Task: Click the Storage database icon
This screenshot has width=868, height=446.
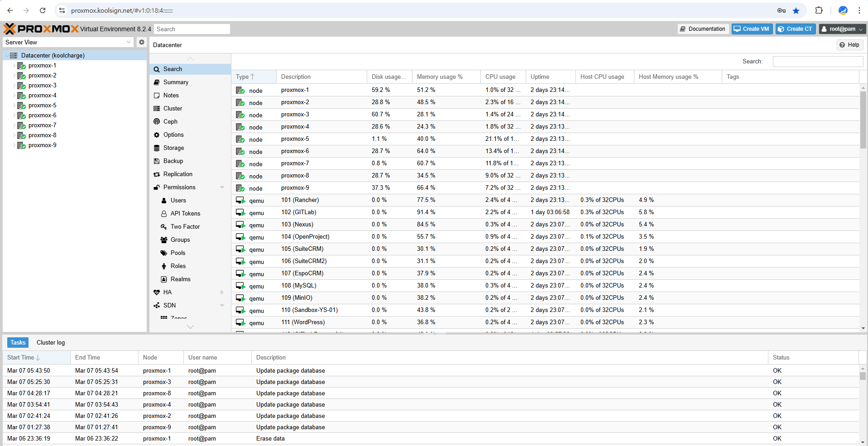Action: point(157,148)
